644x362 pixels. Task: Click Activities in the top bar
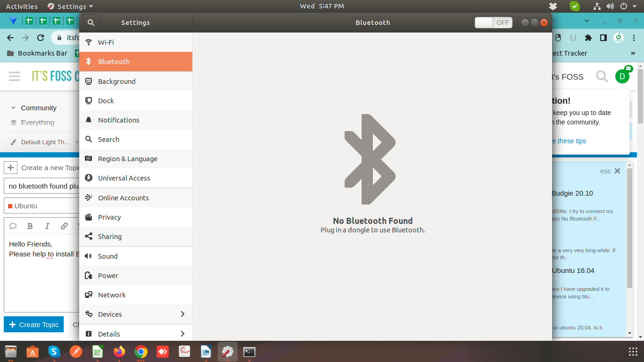click(x=21, y=6)
